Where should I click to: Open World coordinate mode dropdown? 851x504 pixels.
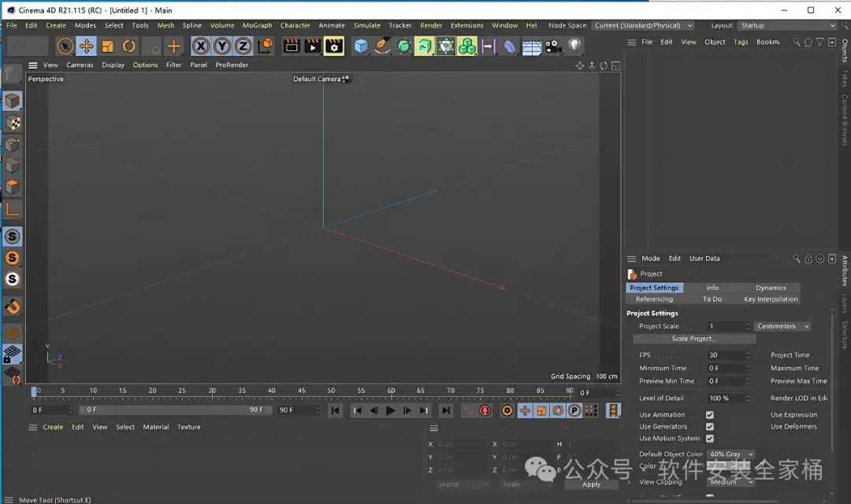463,484
